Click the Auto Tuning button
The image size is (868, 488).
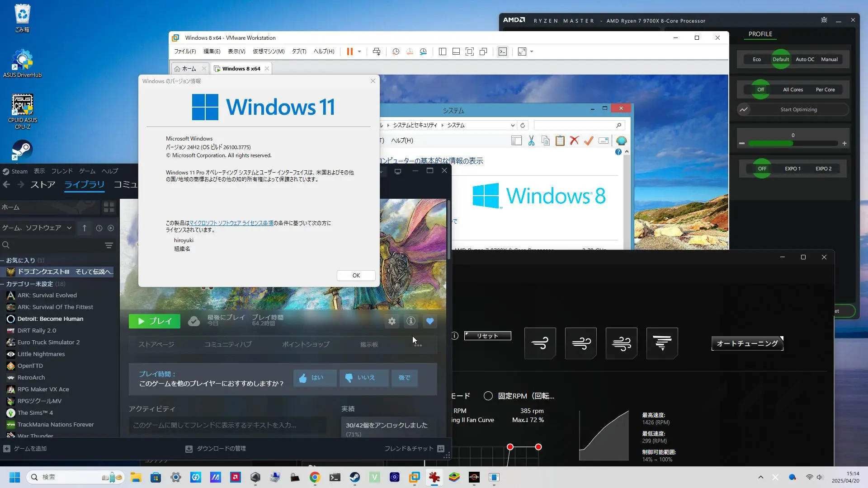[x=747, y=343]
